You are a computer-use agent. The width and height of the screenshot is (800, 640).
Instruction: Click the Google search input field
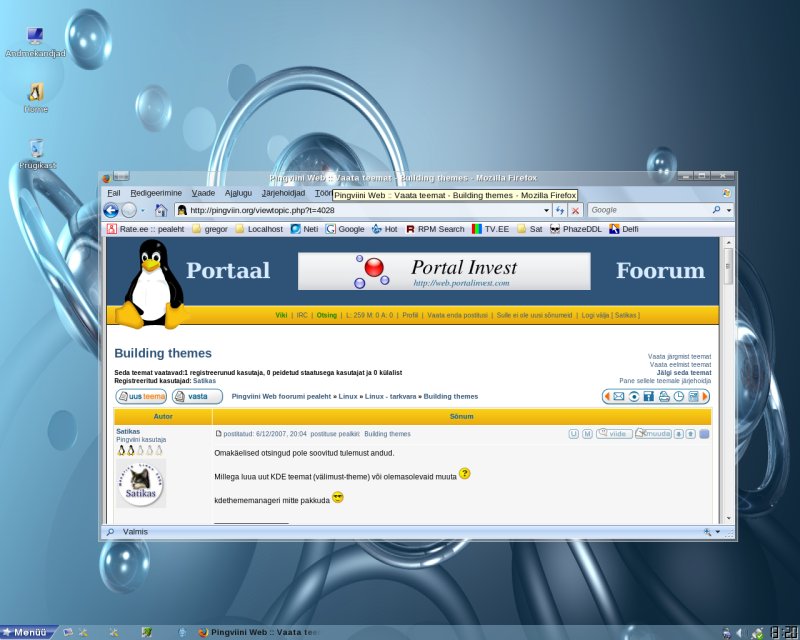pos(651,210)
